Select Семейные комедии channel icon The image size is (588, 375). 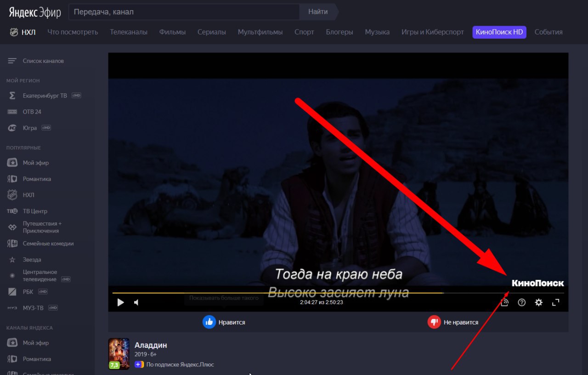12,244
